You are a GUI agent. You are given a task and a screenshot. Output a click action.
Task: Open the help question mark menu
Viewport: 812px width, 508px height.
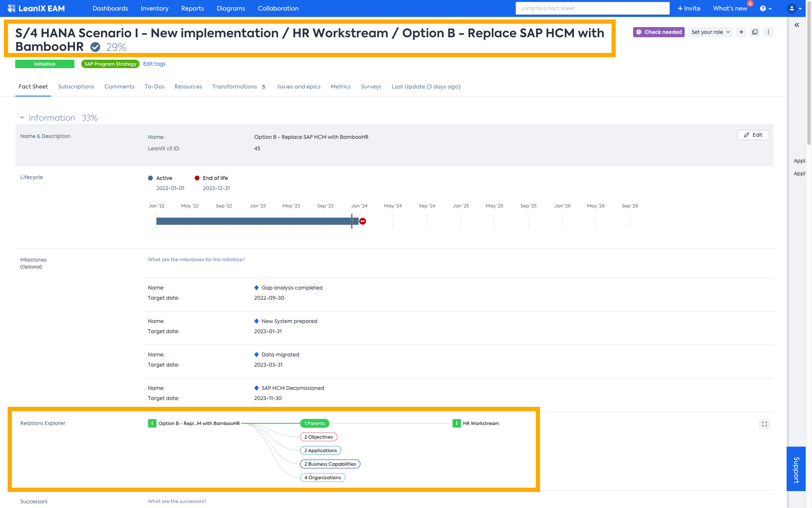pos(765,8)
